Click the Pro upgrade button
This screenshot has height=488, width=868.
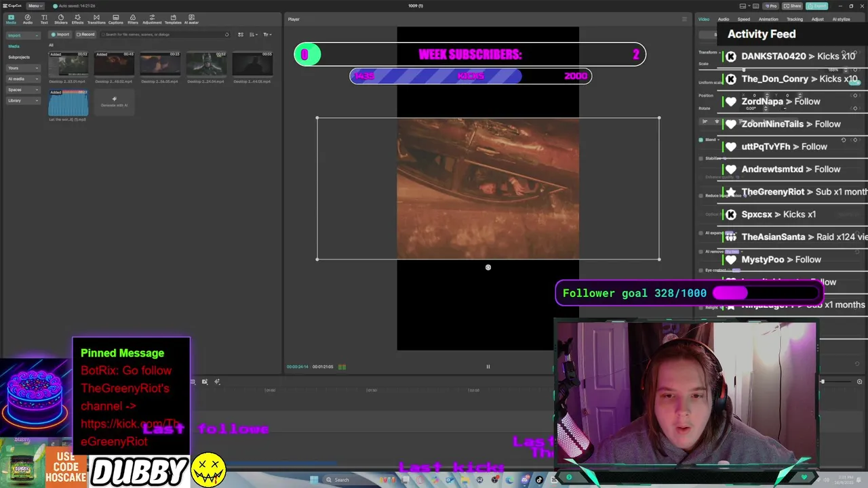point(771,6)
